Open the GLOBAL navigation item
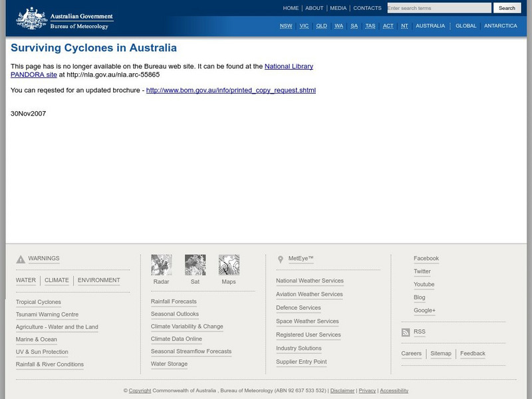Image resolution: width=532 pixels, height=399 pixels. (x=466, y=26)
